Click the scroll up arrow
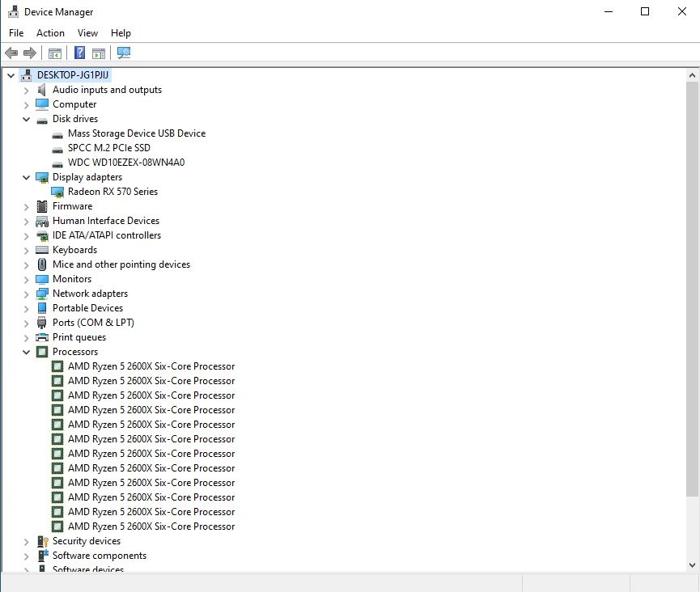This screenshot has height=592, width=700. click(x=693, y=75)
